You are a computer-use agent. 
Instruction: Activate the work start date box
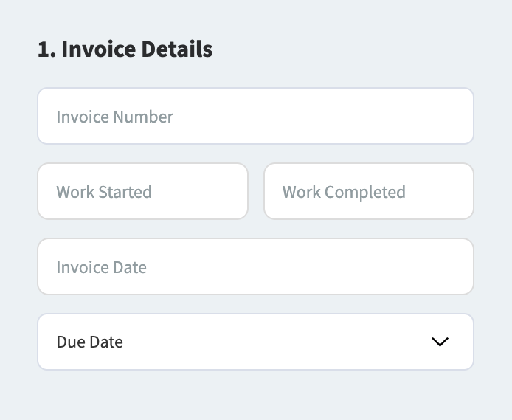pyautogui.click(x=142, y=191)
